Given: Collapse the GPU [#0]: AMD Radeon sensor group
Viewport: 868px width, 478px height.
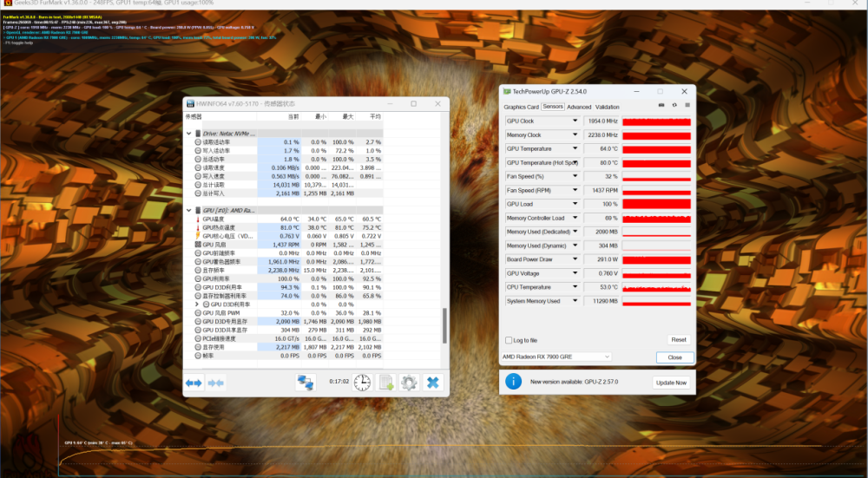Looking at the screenshot, I should pyautogui.click(x=188, y=210).
